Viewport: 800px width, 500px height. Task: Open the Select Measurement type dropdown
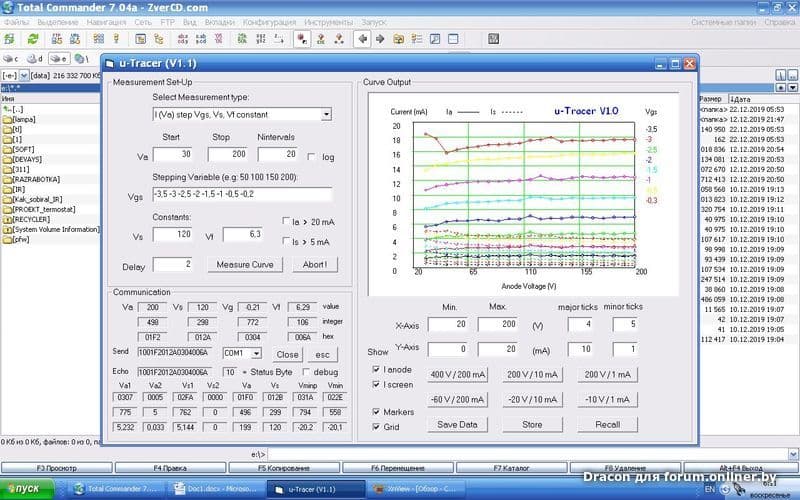click(326, 115)
